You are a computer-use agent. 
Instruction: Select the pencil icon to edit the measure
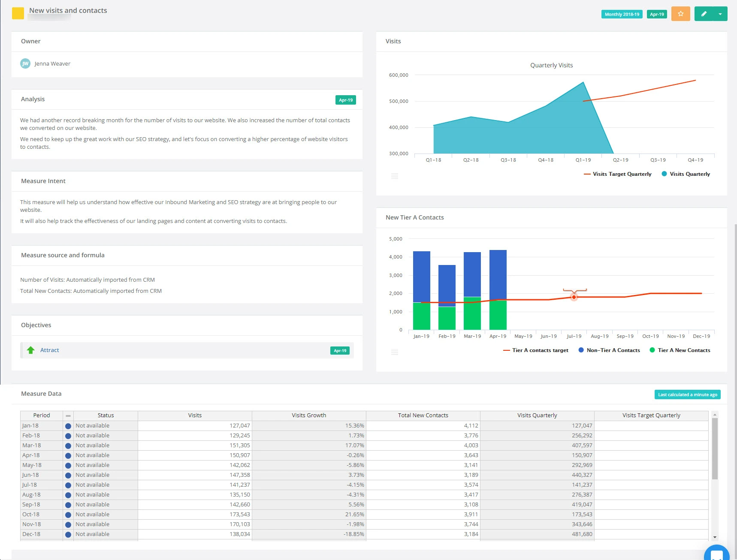704,14
